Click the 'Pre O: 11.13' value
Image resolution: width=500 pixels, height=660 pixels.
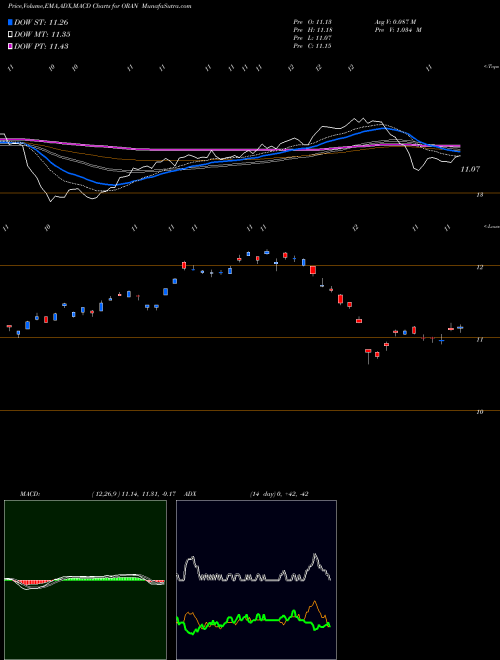tap(312, 22)
